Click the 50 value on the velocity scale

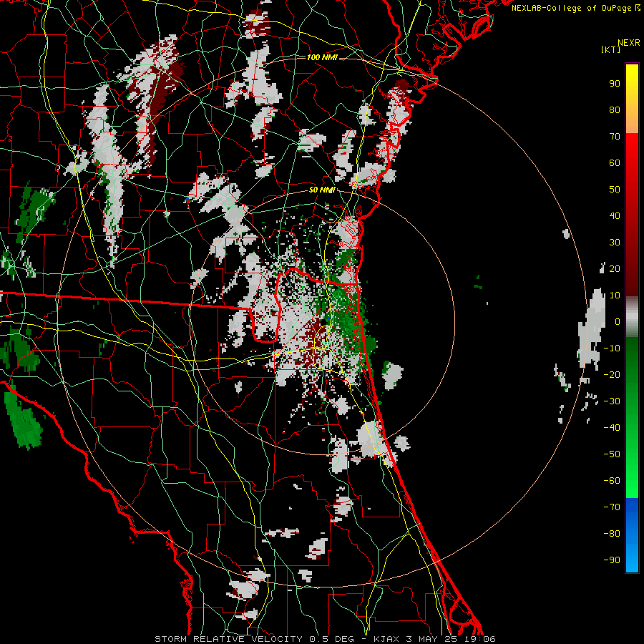click(615, 190)
